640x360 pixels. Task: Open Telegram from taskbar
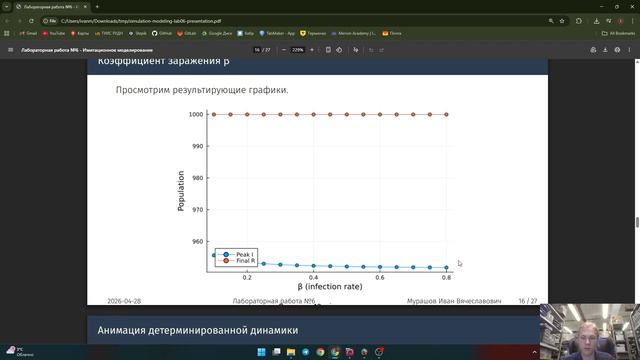click(306, 352)
